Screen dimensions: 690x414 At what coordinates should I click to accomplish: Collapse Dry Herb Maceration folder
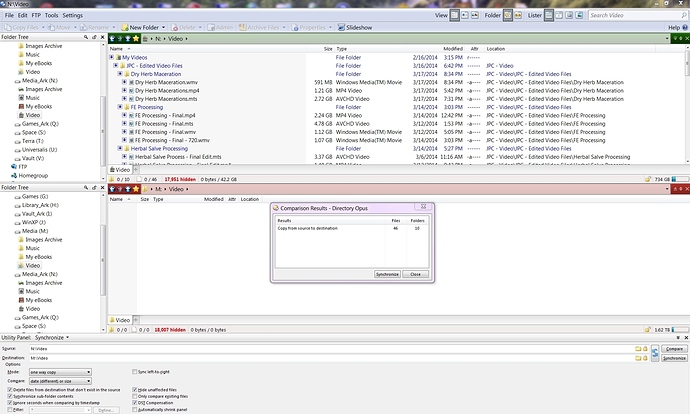[120, 74]
